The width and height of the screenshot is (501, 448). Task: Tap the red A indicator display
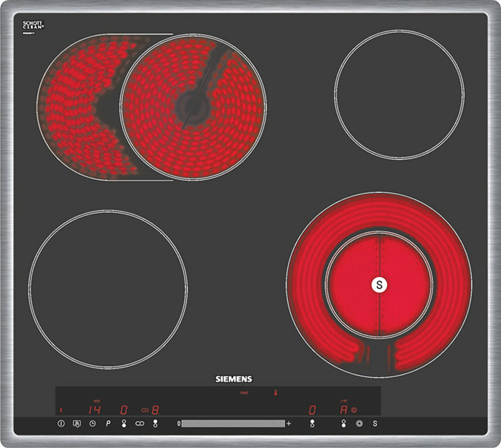point(343,410)
